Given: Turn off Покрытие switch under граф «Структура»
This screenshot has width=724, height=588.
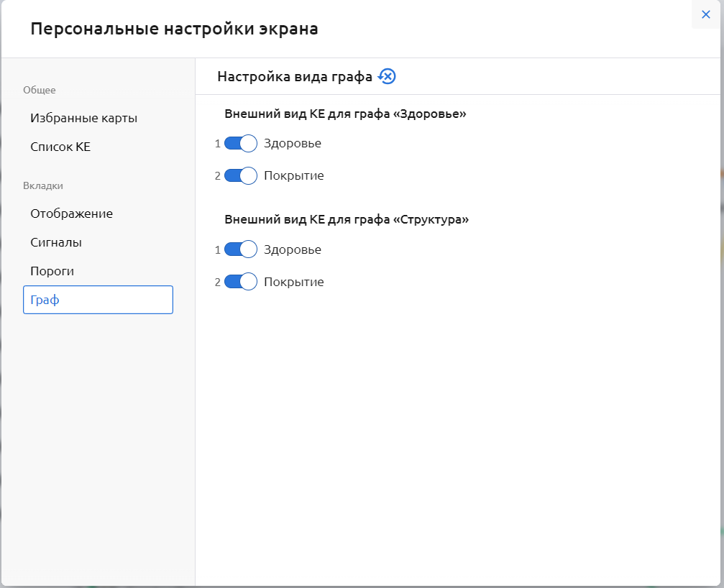Looking at the screenshot, I should point(240,282).
